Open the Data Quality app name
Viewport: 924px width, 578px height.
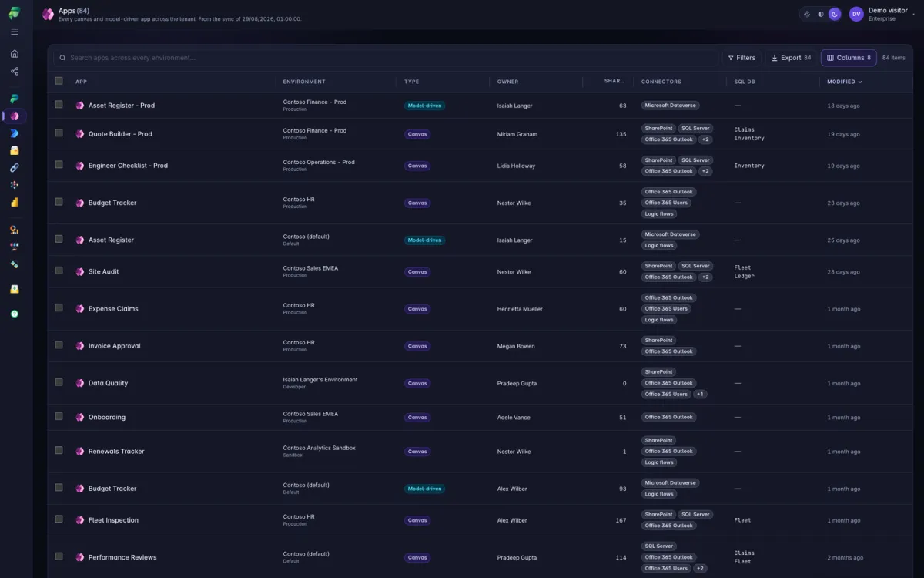[108, 383]
